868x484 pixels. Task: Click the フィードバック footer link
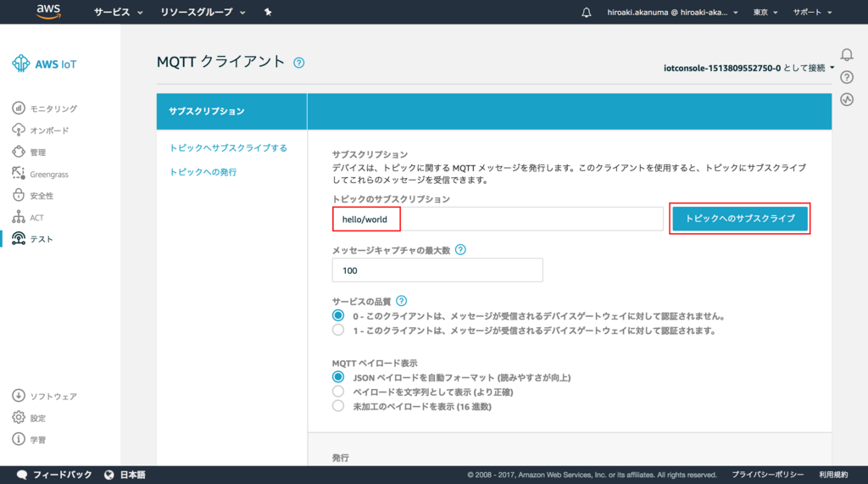[63, 475]
